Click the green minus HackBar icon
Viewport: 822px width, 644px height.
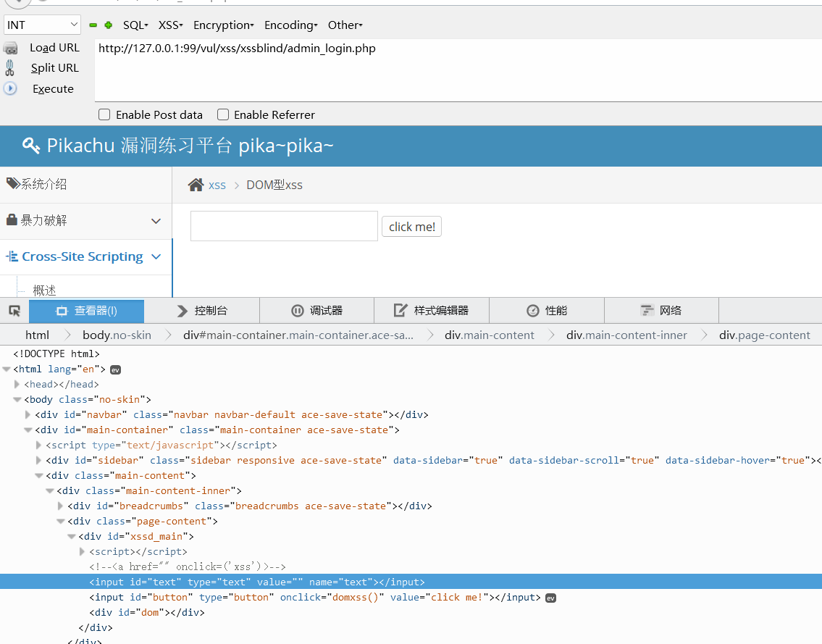pos(93,25)
